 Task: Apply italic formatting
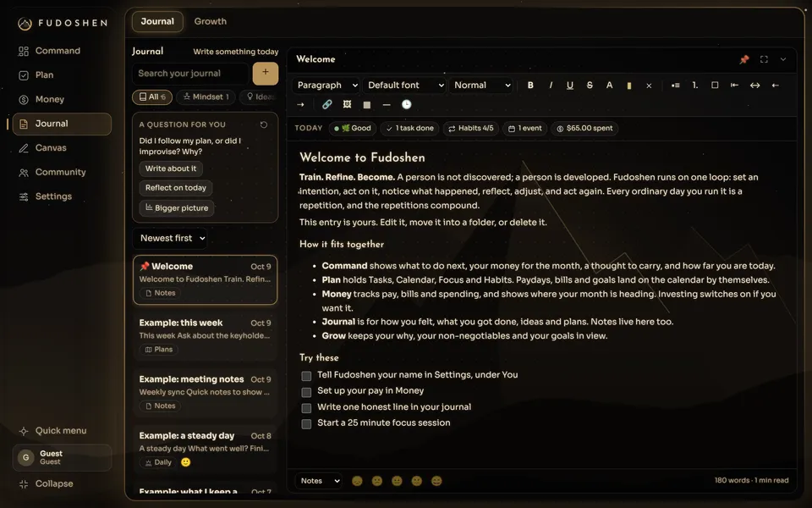point(551,85)
